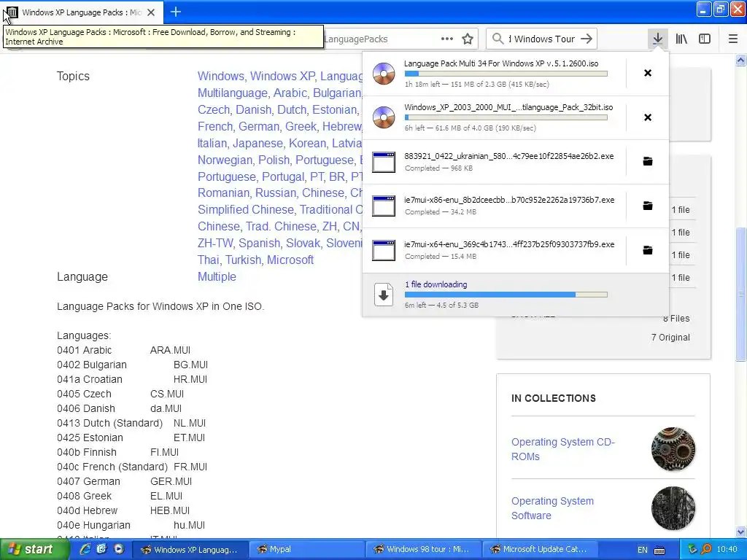The image size is (747, 560).
Task: Click the page scrollbar down arrow
Action: coord(741,532)
